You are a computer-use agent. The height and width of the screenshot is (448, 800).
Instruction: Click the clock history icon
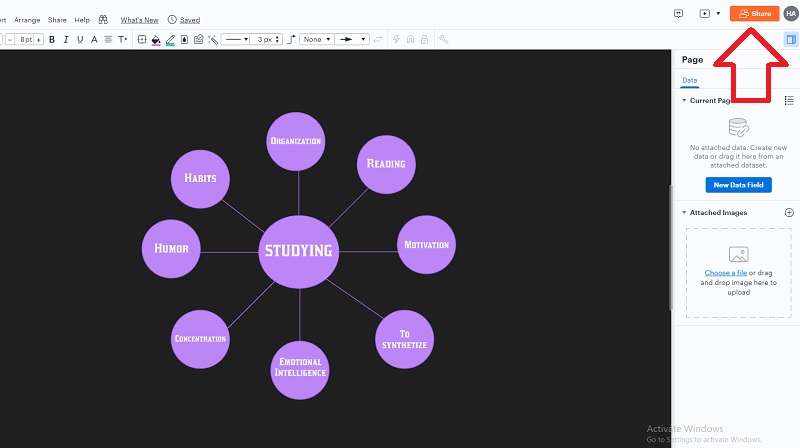click(x=172, y=19)
